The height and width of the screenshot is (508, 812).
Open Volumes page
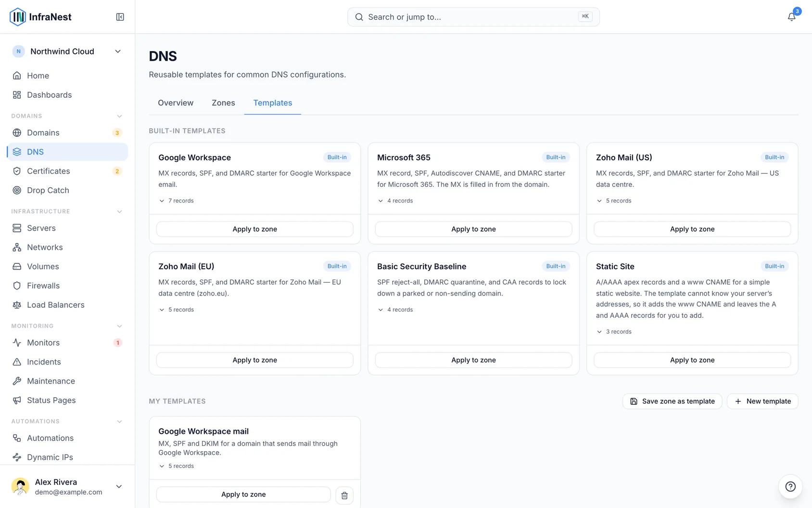[x=67, y=266]
